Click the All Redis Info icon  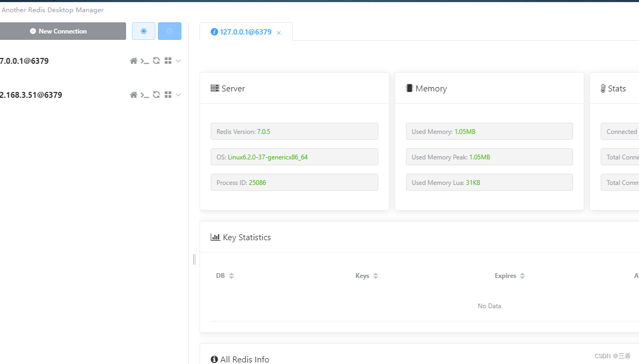pos(214,360)
